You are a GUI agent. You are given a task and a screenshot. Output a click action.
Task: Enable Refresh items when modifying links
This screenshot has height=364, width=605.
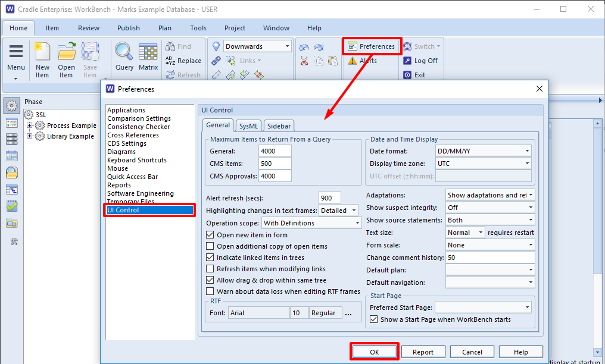210,268
